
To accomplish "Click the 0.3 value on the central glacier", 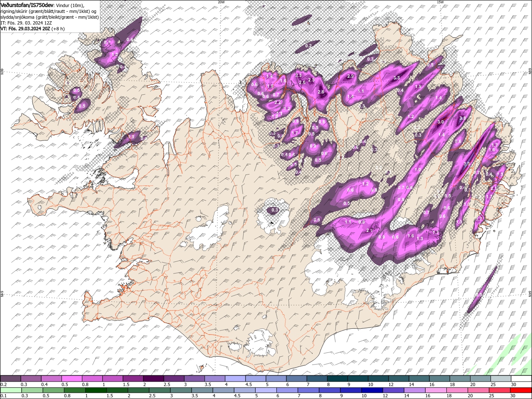I will click(x=274, y=210).
